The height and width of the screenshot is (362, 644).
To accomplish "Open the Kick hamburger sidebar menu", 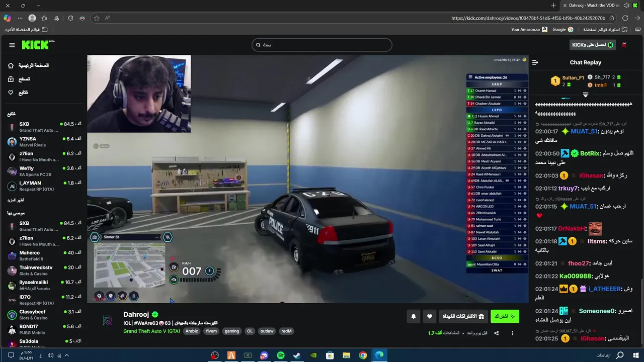I will [x=12, y=45].
